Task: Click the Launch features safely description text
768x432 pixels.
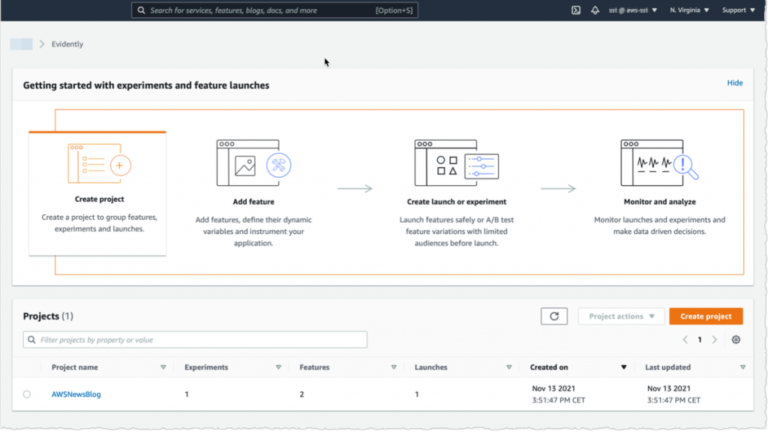Action: (456, 232)
